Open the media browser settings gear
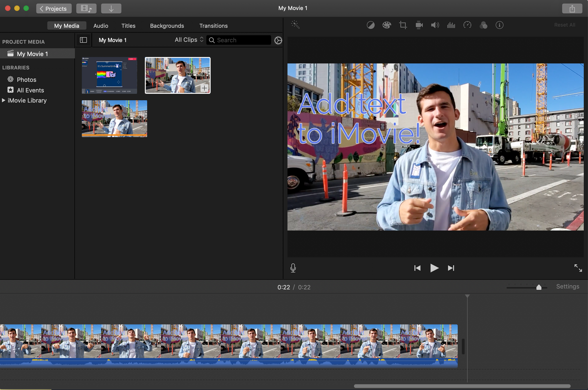 pos(278,40)
